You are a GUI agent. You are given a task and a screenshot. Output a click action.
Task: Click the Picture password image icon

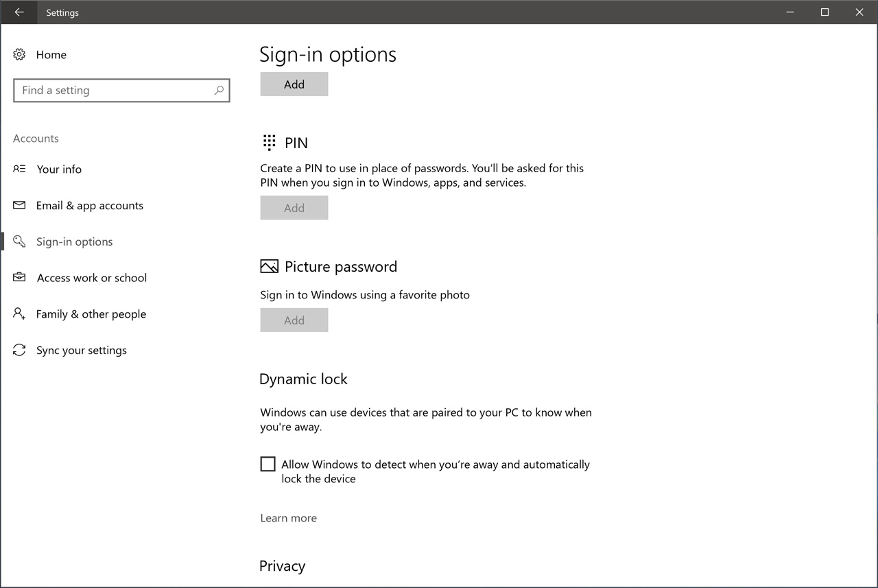click(270, 266)
